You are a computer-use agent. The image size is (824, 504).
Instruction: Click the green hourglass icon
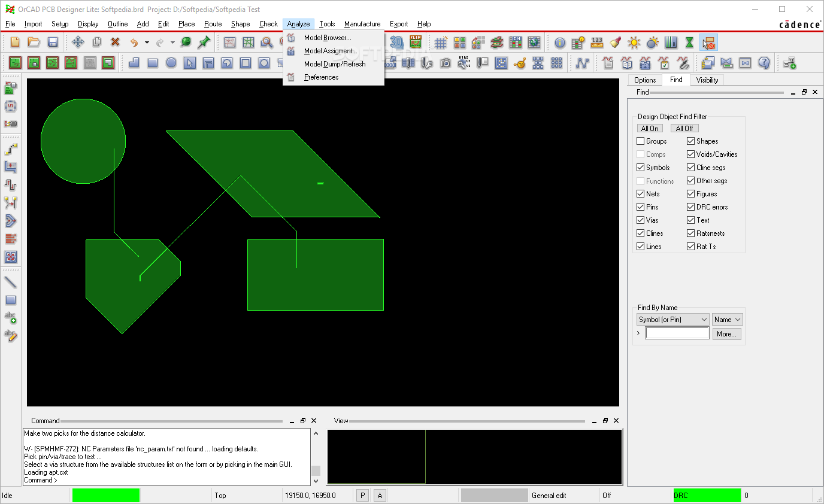point(690,42)
